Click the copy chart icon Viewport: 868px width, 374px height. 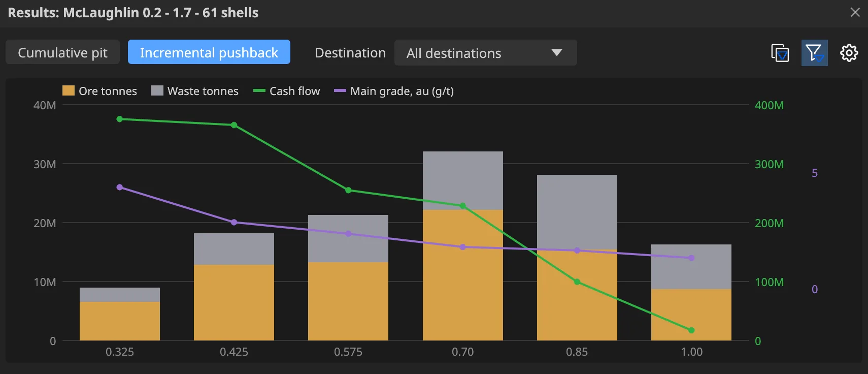[x=780, y=53]
